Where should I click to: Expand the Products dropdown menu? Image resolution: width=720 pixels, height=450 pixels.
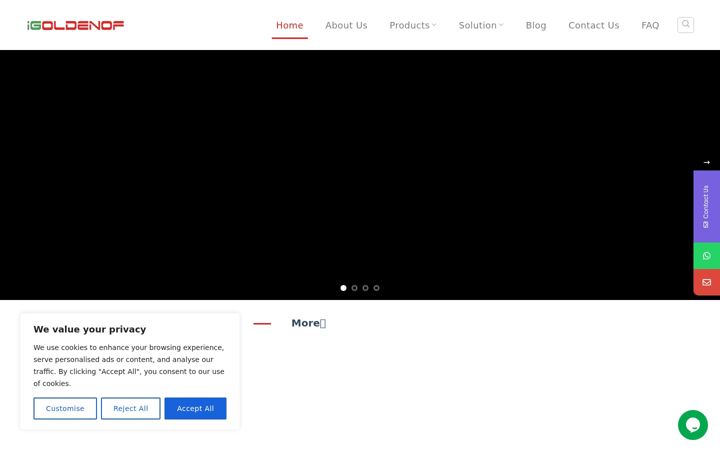(x=412, y=25)
